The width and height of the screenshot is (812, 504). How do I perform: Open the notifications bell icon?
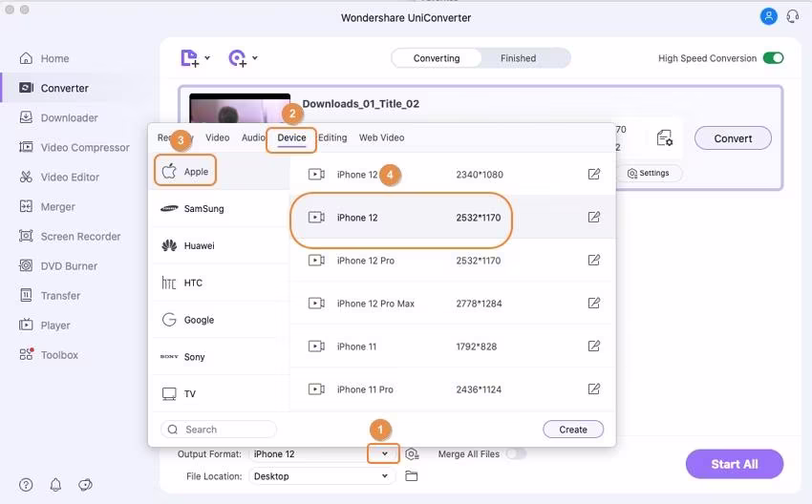(55, 485)
